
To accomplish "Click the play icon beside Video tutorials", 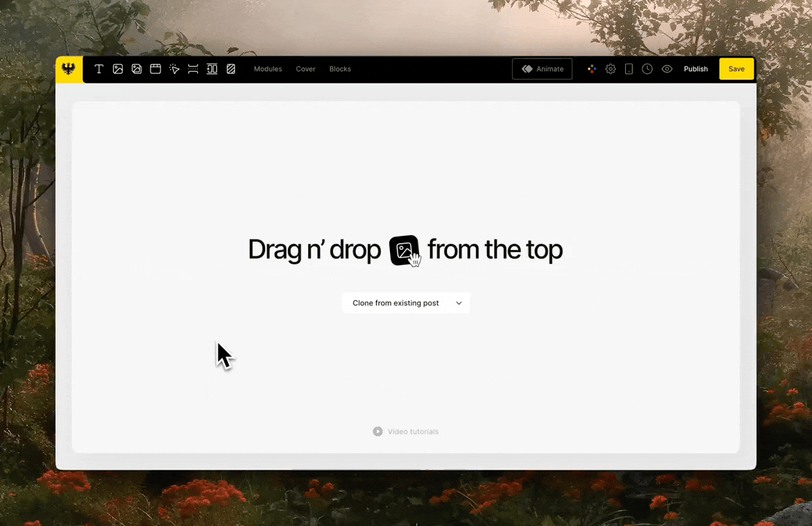I will tap(378, 432).
